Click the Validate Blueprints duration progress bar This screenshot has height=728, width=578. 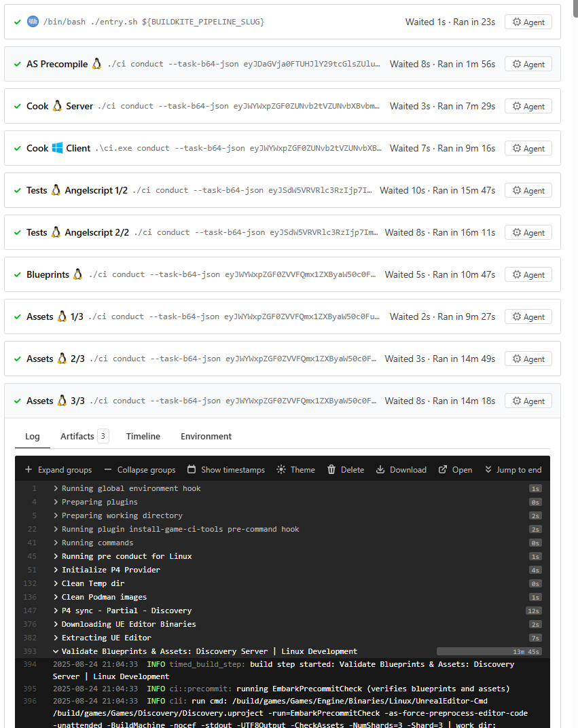[x=489, y=651]
